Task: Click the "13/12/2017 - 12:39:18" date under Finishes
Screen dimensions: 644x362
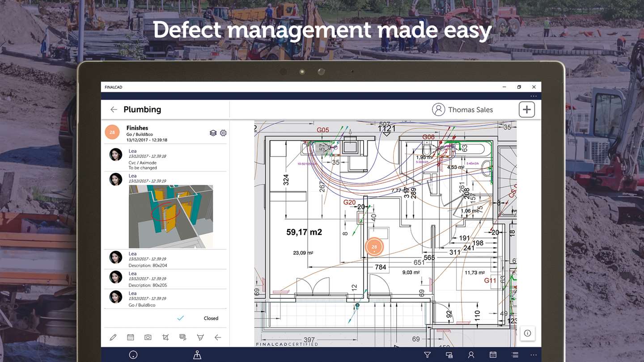Action: pyautogui.click(x=147, y=140)
